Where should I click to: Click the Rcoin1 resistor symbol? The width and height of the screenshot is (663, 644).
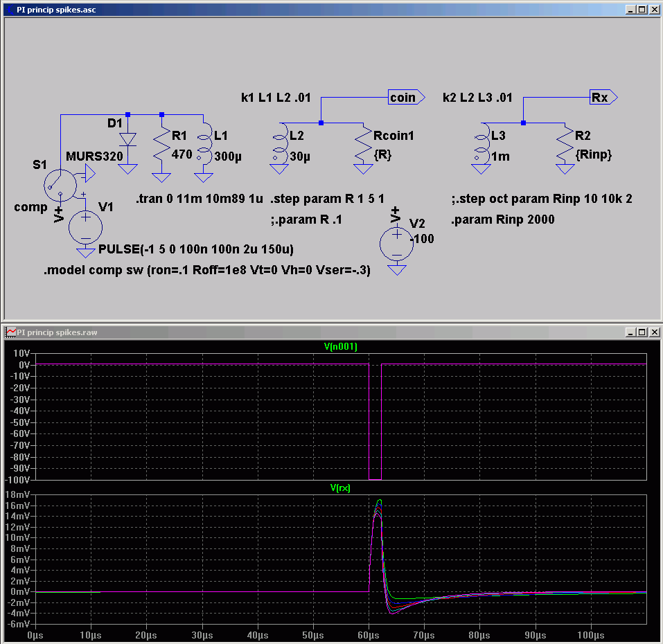(362, 145)
